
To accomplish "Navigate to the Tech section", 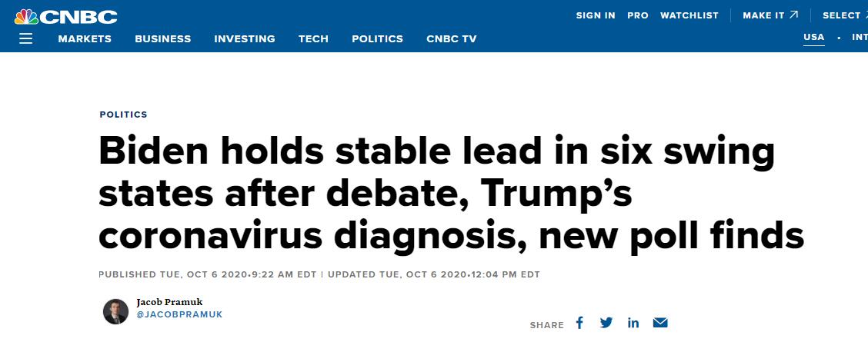I will click(x=313, y=39).
